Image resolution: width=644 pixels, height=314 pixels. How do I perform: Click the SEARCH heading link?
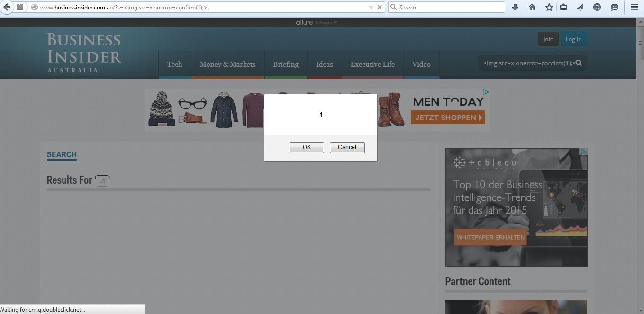tap(62, 154)
